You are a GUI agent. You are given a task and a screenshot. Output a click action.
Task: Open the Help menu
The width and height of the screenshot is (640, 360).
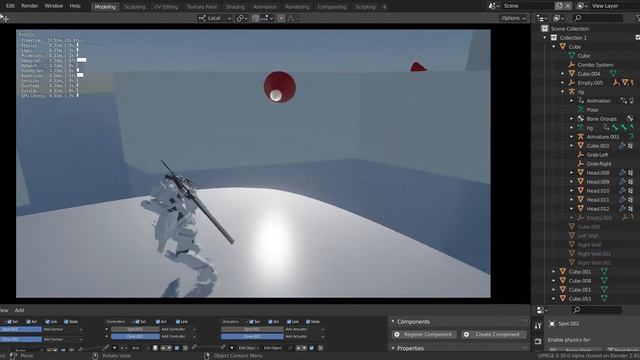[75, 6]
